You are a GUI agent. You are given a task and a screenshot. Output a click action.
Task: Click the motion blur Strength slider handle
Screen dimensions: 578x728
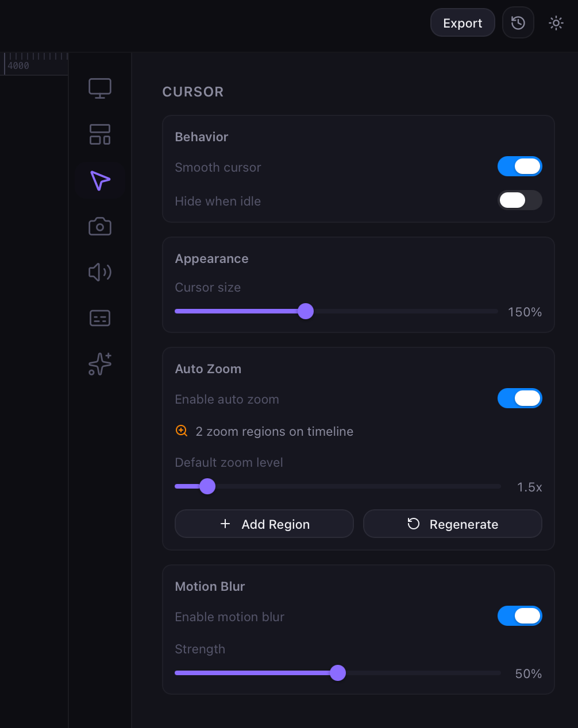tap(338, 673)
